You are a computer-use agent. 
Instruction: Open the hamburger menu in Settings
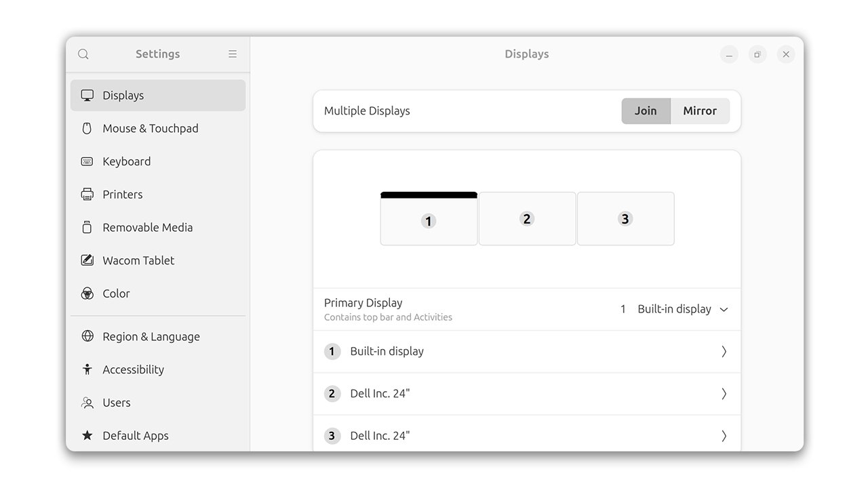232,54
